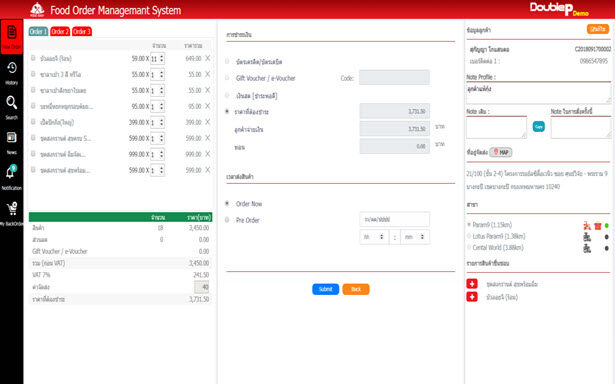Click the orange edit button in customer panel
615x384 pixels.
coord(598,29)
